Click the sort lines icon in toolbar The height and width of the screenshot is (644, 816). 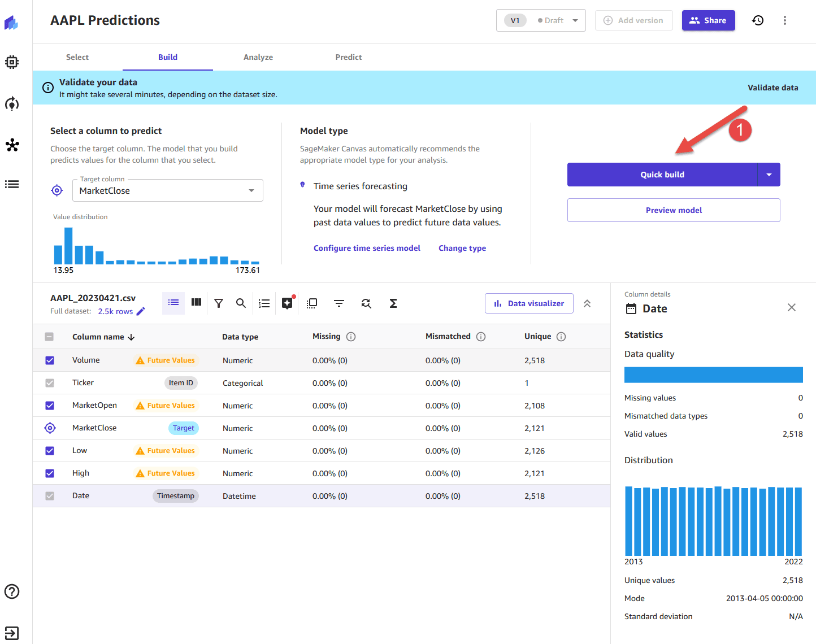click(x=339, y=303)
